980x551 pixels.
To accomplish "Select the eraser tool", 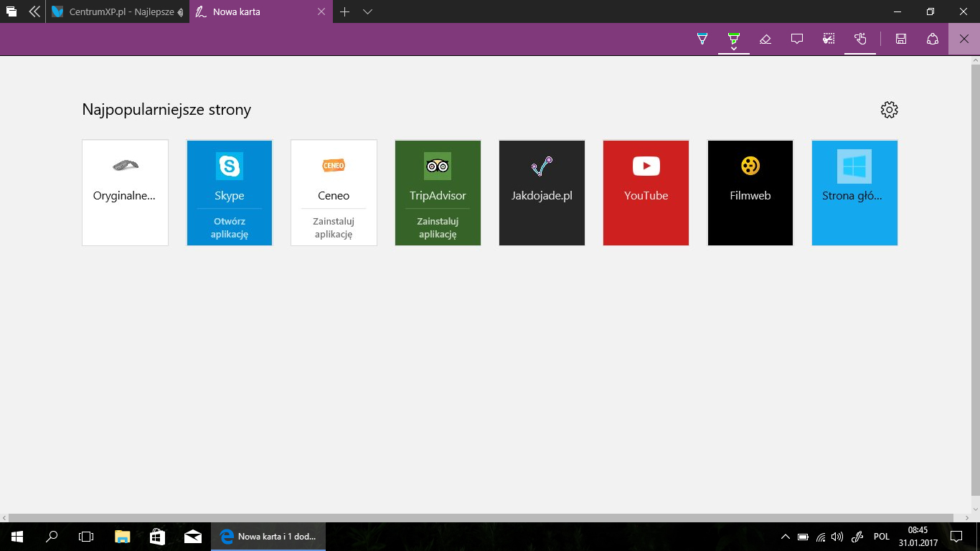I will (x=765, y=39).
